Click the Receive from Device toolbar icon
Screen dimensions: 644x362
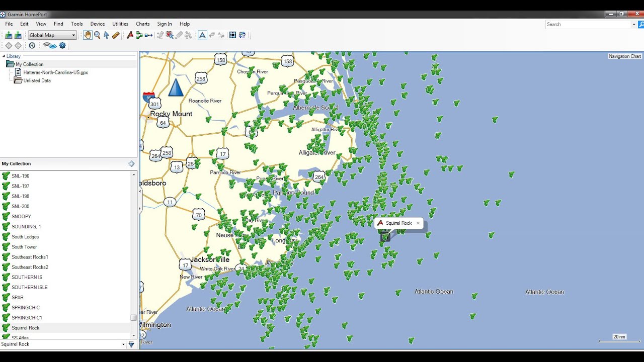tap(18, 35)
